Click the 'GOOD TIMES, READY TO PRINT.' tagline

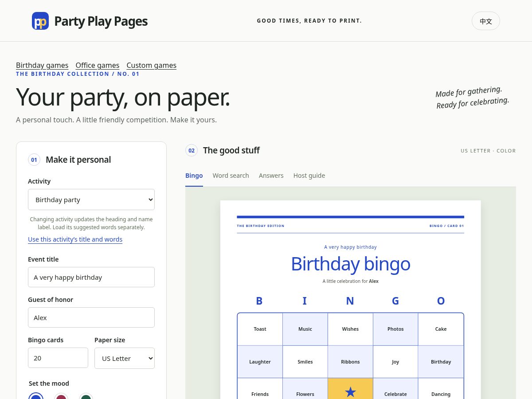coord(309,21)
